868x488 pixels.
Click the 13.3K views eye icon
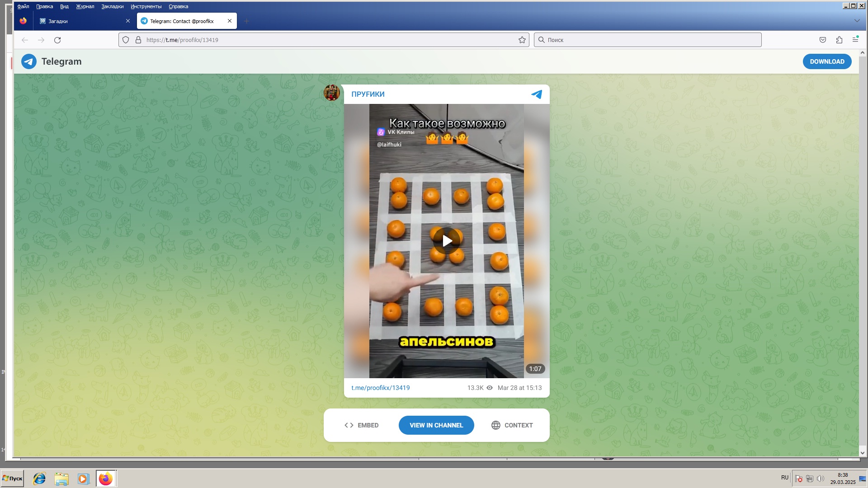pos(490,388)
